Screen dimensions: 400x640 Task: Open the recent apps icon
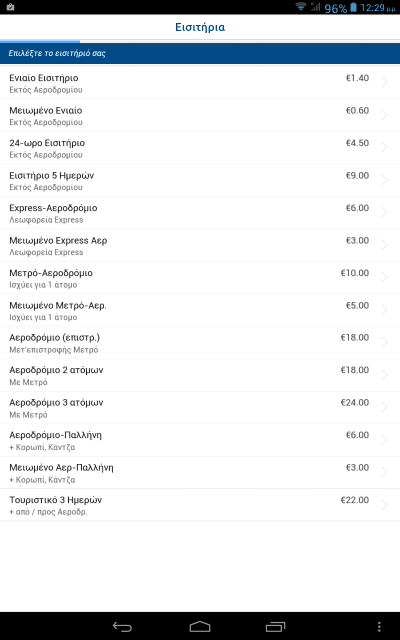[x=276, y=627]
